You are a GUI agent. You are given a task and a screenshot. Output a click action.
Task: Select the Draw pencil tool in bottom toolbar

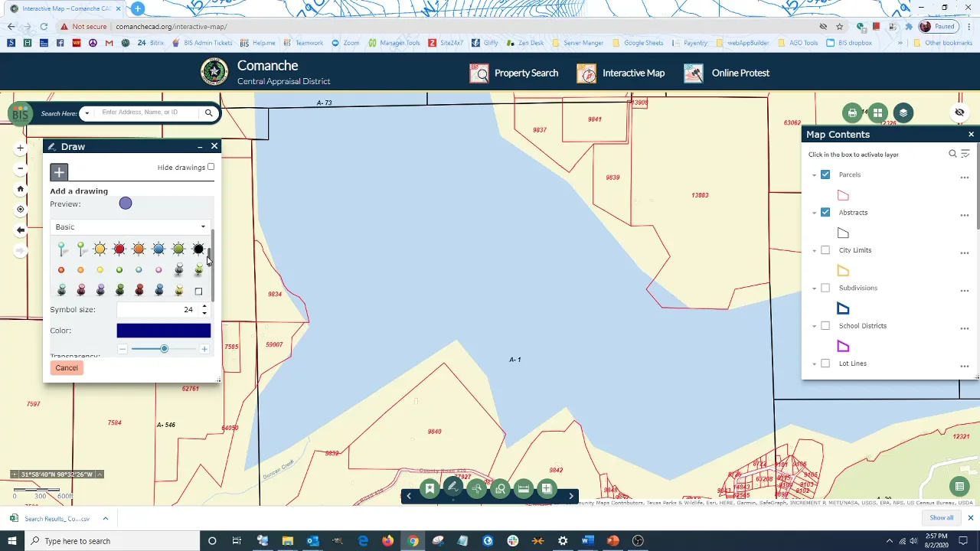click(453, 487)
